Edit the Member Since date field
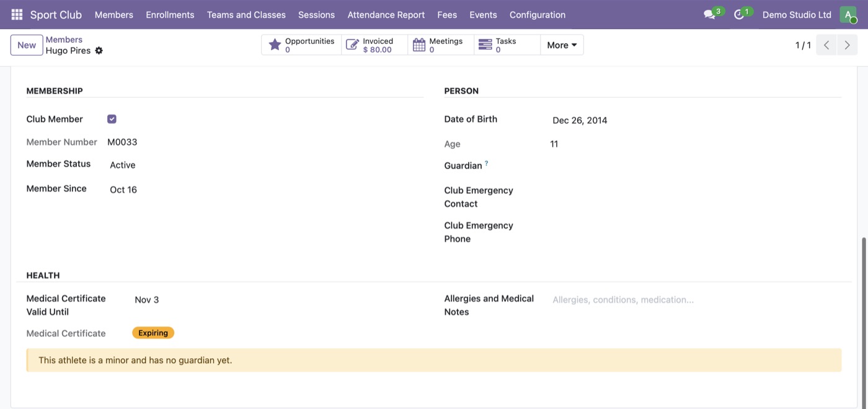Image resolution: width=868 pixels, height=409 pixels. tap(265, 190)
